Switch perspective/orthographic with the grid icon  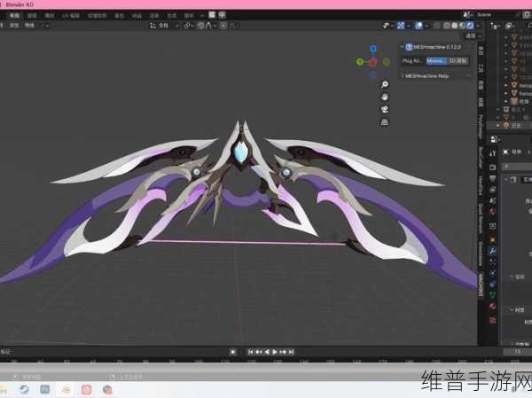pos(385,122)
